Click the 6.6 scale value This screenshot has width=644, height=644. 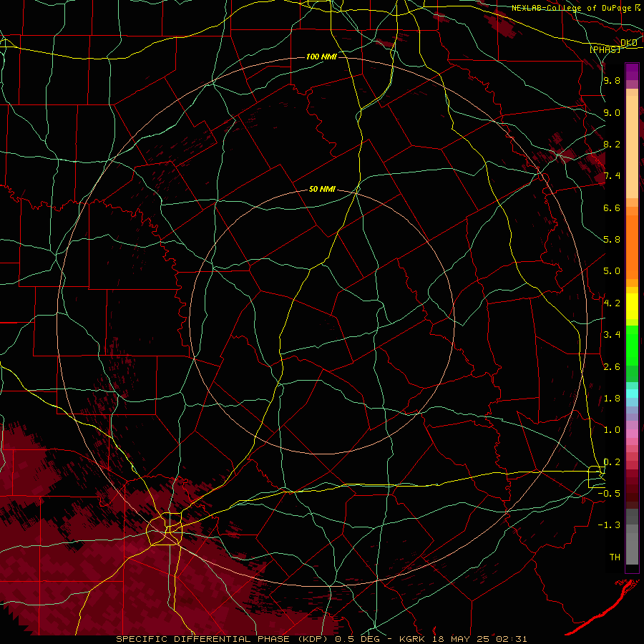pyautogui.click(x=612, y=208)
